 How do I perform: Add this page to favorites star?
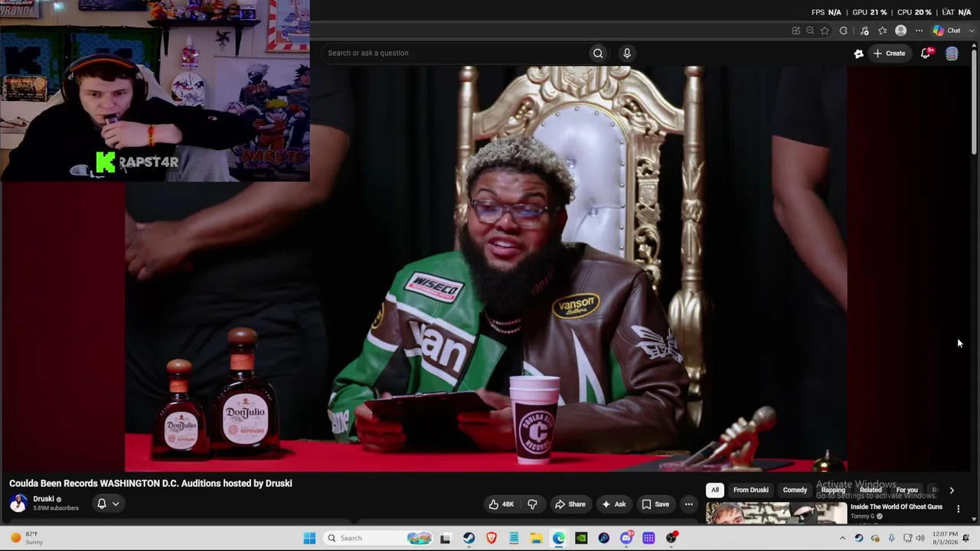coord(825,31)
